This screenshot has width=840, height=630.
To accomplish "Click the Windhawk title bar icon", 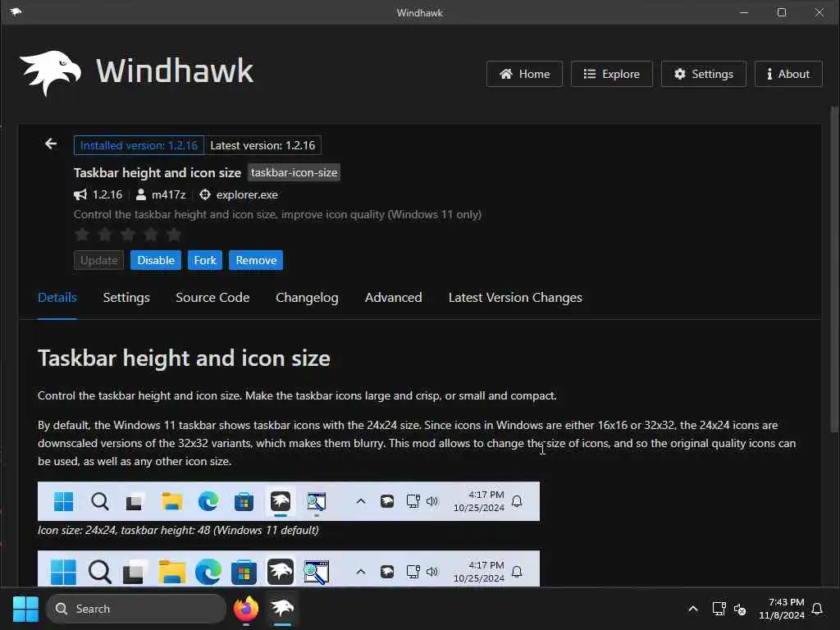I will [x=16, y=11].
